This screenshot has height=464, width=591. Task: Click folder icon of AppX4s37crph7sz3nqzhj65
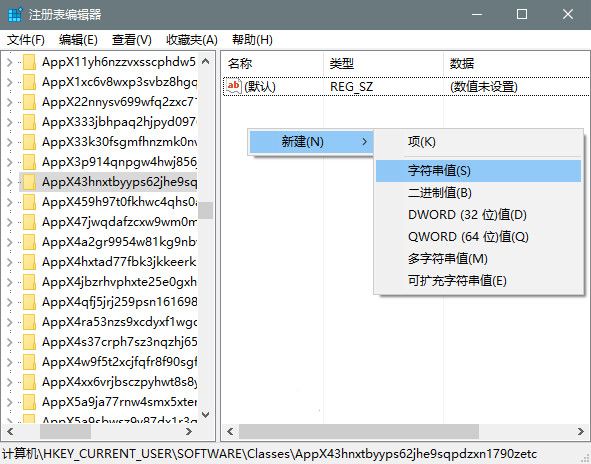point(29,342)
